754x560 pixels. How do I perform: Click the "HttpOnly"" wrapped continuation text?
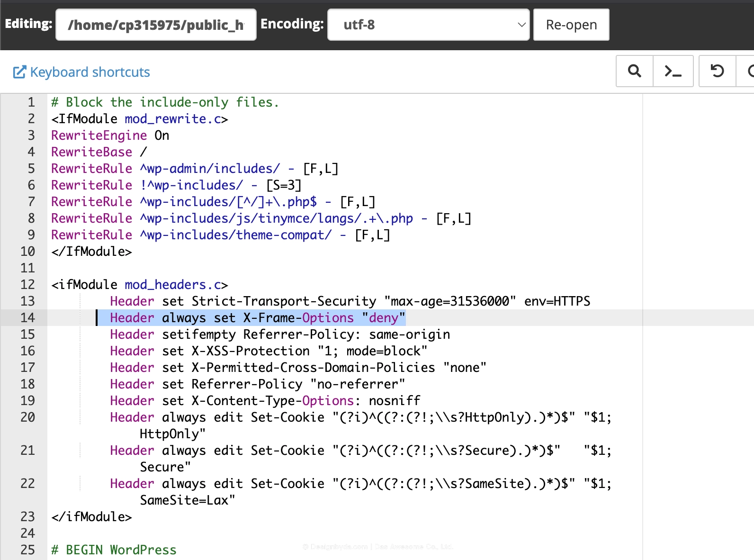173,434
